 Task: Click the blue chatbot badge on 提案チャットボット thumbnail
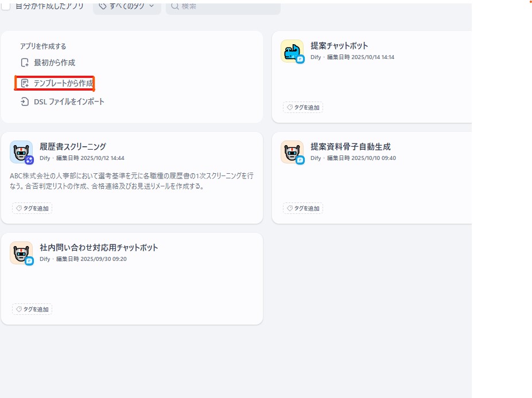[x=300, y=58]
